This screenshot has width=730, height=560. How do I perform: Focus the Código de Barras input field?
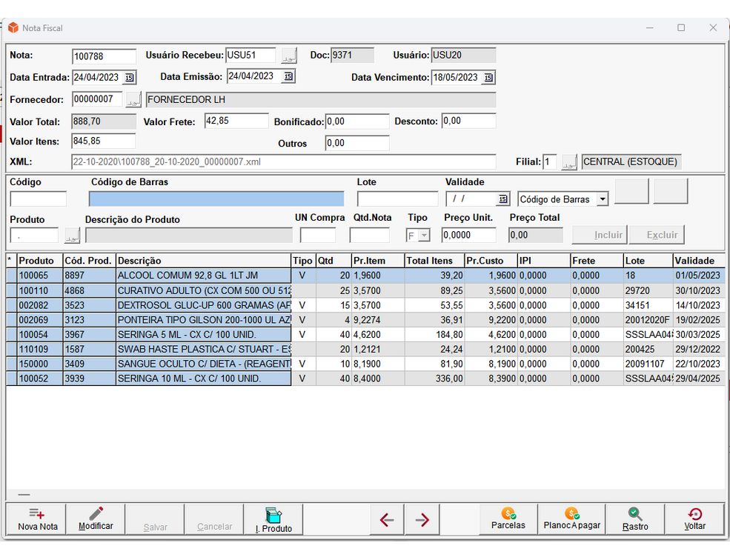click(216, 199)
